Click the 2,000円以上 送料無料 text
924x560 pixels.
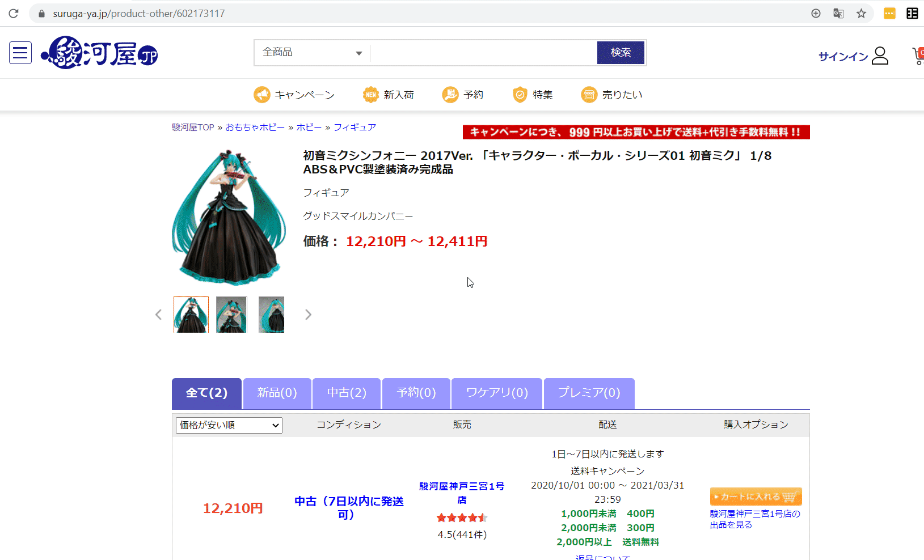(x=607, y=542)
